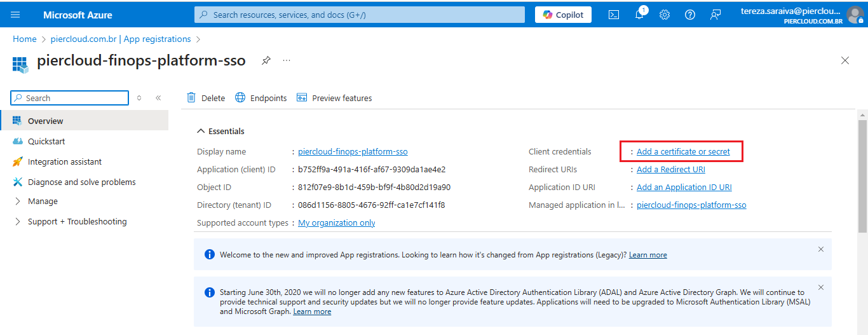This screenshot has height=335, width=868.
Task: Select Quickstart in the sidebar
Action: (46, 141)
